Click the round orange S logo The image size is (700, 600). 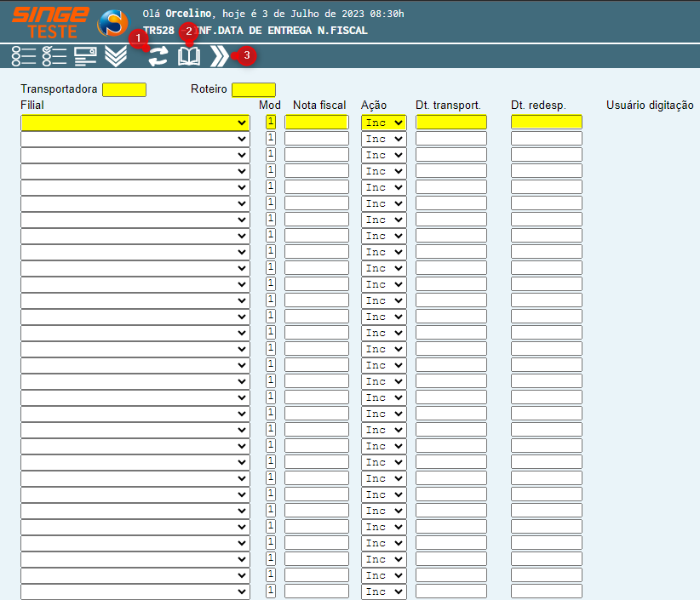(x=112, y=22)
